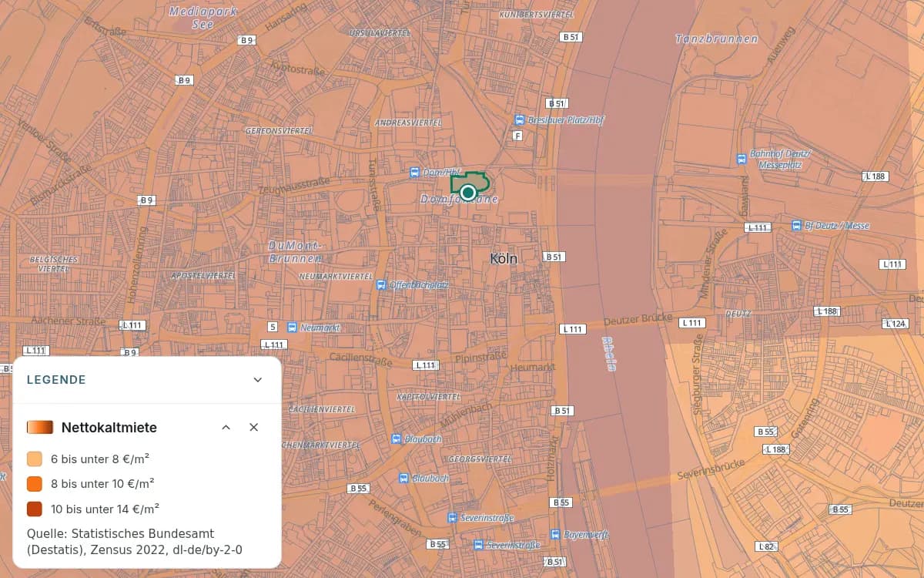Click the L 124 road shield
The width and height of the screenshot is (924, 578).
tap(895, 324)
